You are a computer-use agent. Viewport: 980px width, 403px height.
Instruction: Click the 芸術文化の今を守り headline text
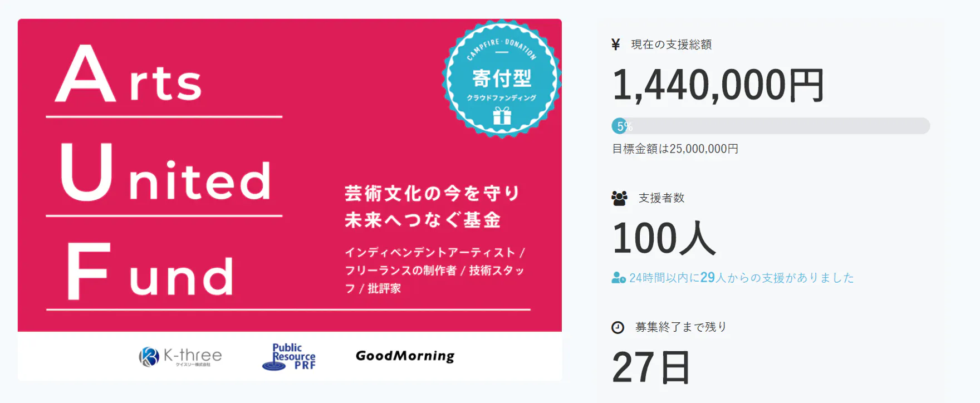(433, 193)
